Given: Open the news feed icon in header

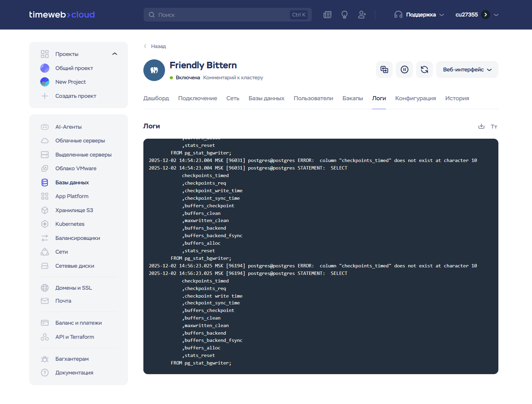Looking at the screenshot, I should pyautogui.click(x=327, y=15).
